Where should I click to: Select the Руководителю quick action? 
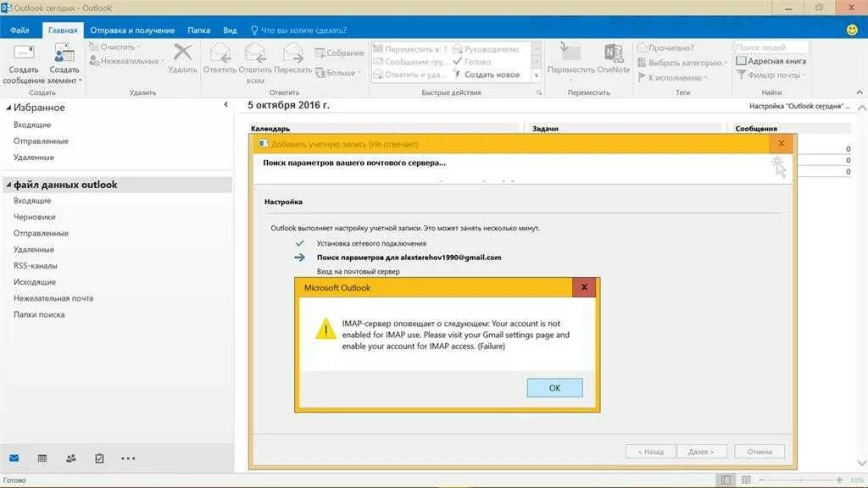click(x=486, y=48)
